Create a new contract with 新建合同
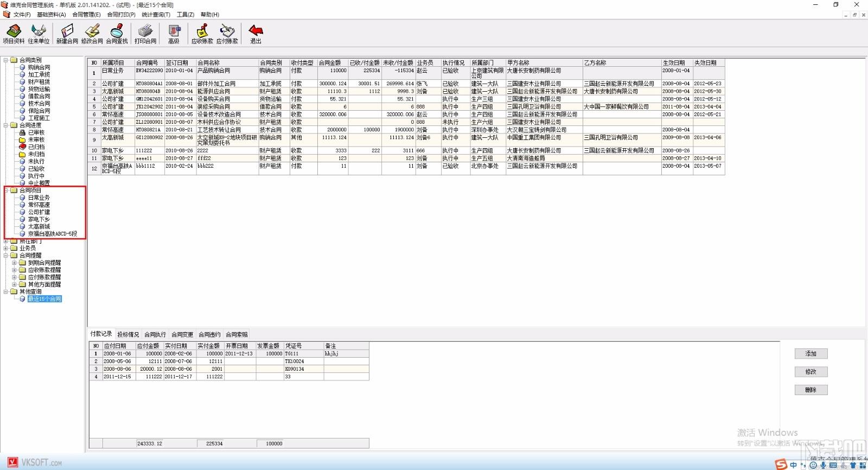 point(67,34)
